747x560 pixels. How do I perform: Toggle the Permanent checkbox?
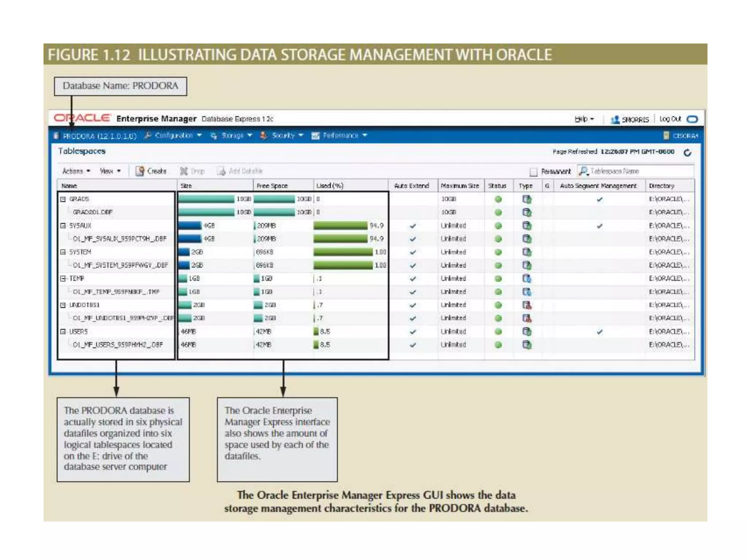click(x=534, y=171)
